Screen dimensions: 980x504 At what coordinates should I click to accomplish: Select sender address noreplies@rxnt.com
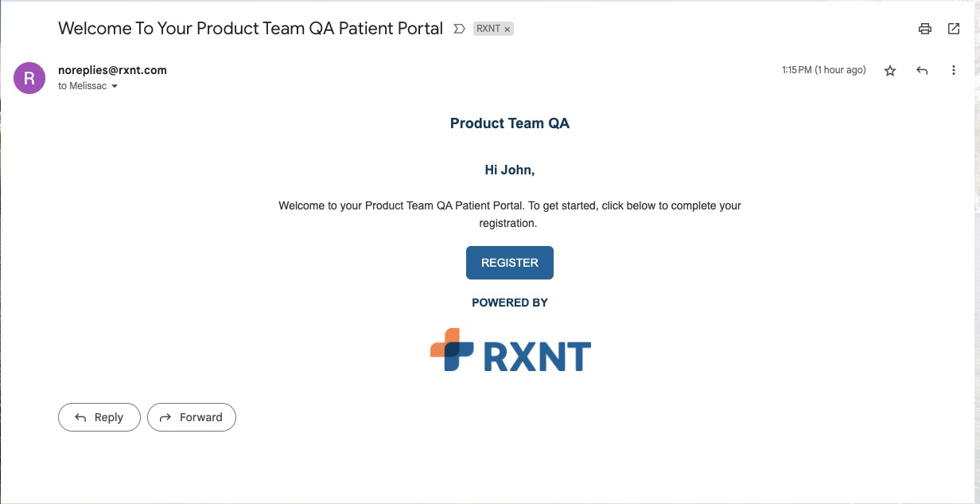click(112, 70)
